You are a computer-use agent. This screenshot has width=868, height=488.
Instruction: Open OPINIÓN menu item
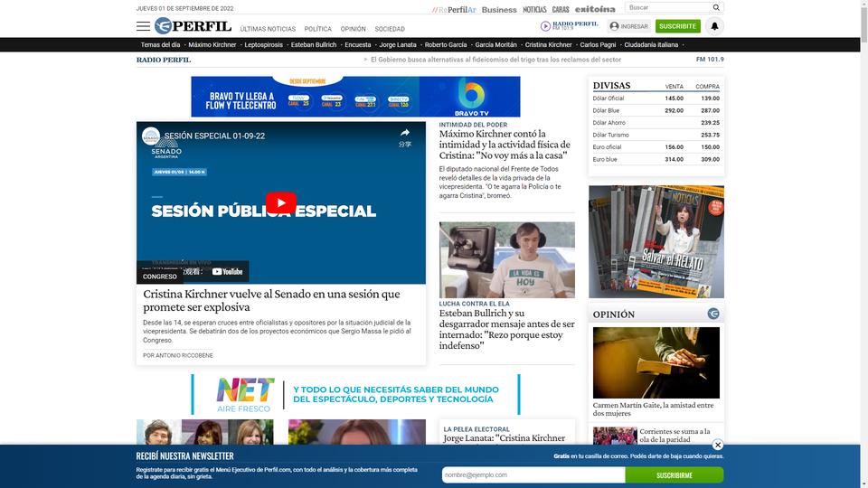point(354,29)
